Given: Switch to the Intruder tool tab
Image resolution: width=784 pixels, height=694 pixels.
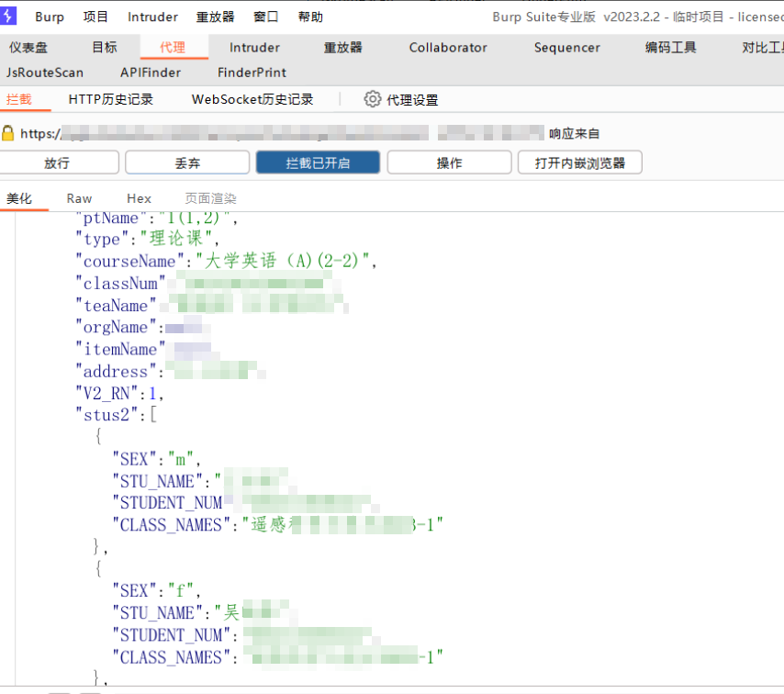Looking at the screenshot, I should click(x=254, y=48).
